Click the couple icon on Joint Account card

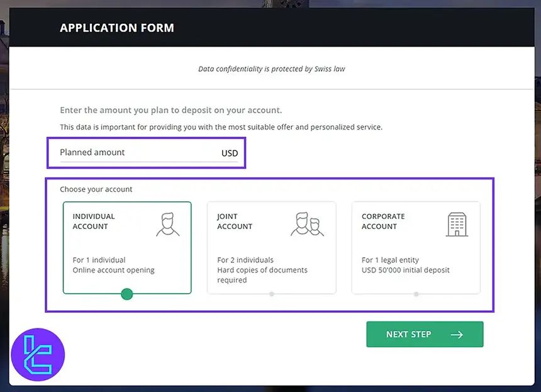pyautogui.click(x=307, y=225)
